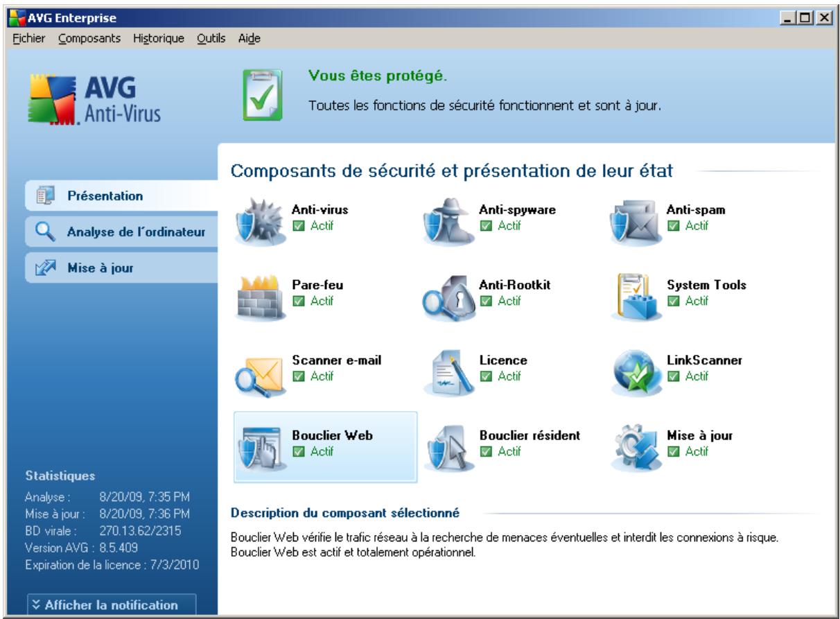
Task: Click the Vous êtes protégé heading
Action: click(x=378, y=75)
